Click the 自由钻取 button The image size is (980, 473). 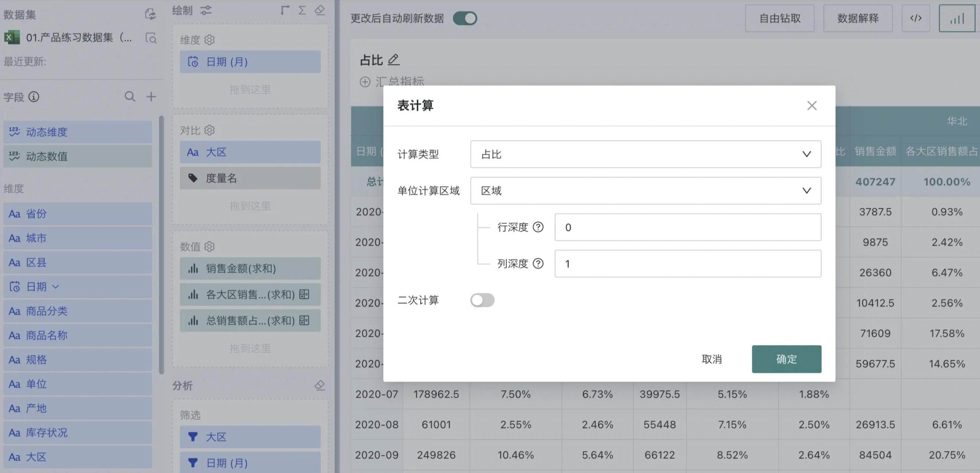pyautogui.click(x=779, y=18)
